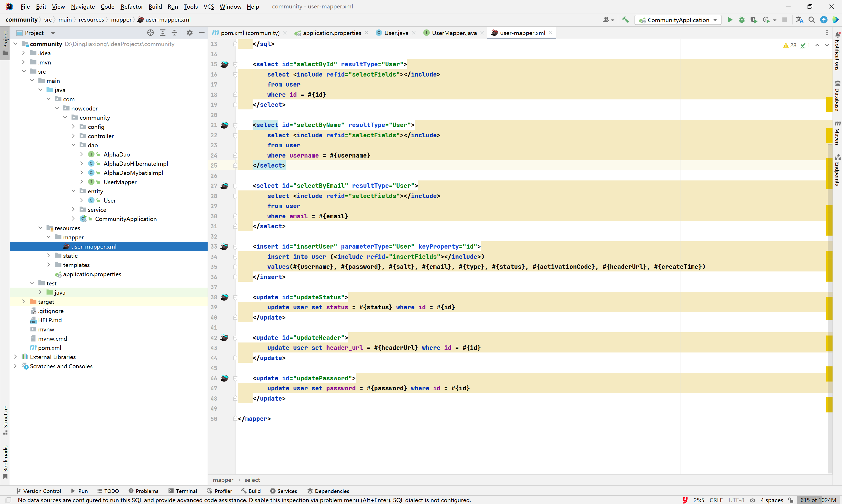Viewport: 842px width, 504px height.
Task: Expand the controller package
Action: click(x=73, y=136)
